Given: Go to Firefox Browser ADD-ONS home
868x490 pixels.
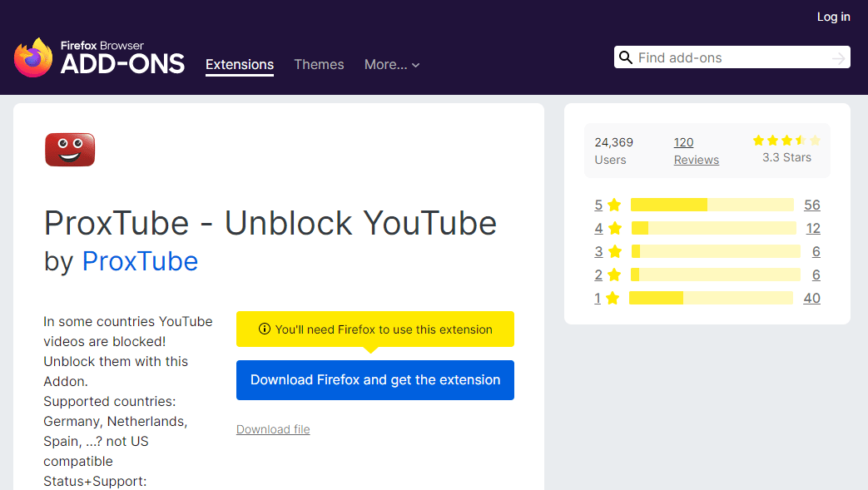Looking at the screenshot, I should tap(100, 57).
